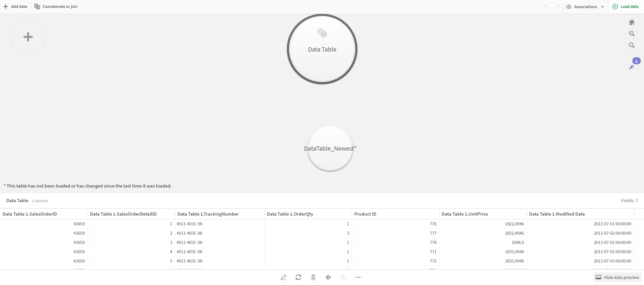Click the column profiling icon in toolbar
Screen dimensions: 644x285
point(328,277)
